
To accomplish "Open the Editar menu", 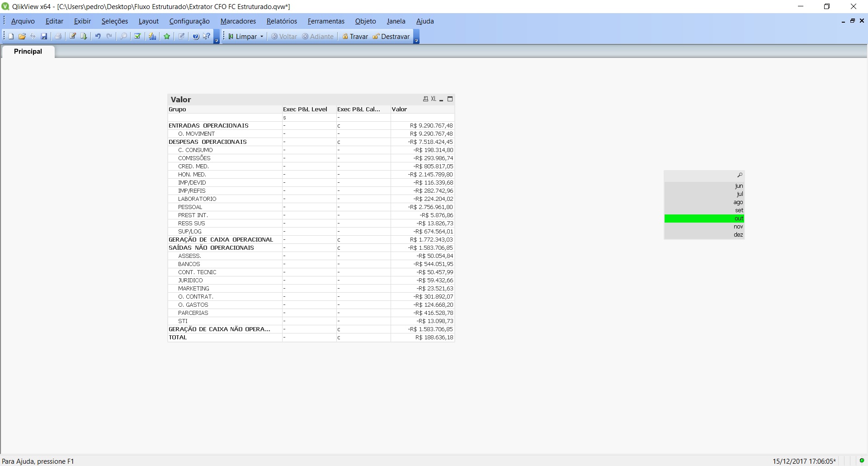I will [x=55, y=21].
